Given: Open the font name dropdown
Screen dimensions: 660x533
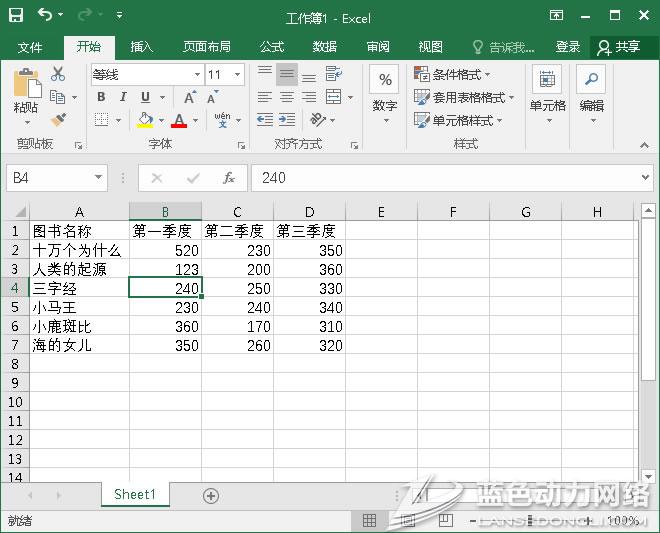Looking at the screenshot, I should (x=197, y=75).
